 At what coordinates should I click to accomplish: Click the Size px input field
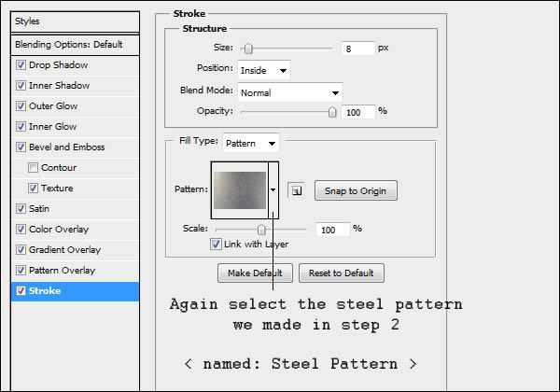pos(357,49)
